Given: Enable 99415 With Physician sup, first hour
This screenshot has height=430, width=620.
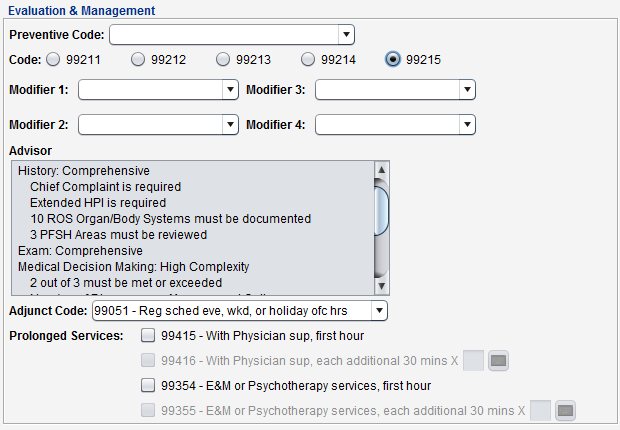Looking at the screenshot, I should click(x=148, y=335).
